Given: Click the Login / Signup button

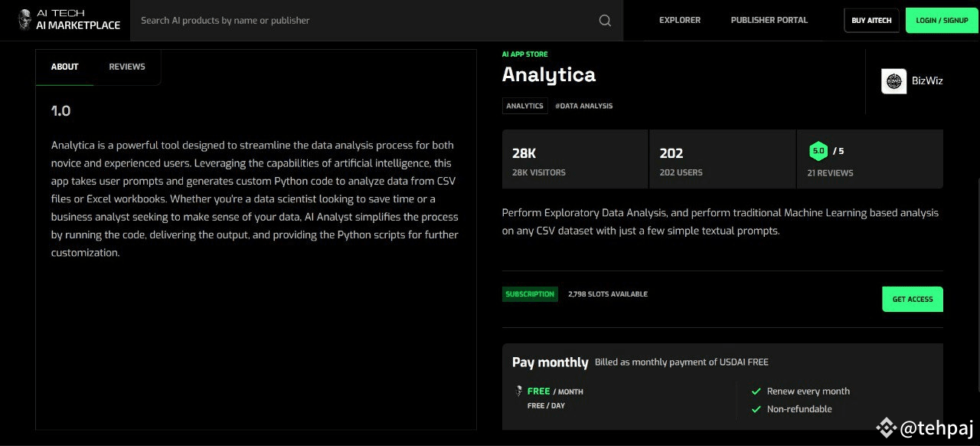Looking at the screenshot, I should [942, 21].
